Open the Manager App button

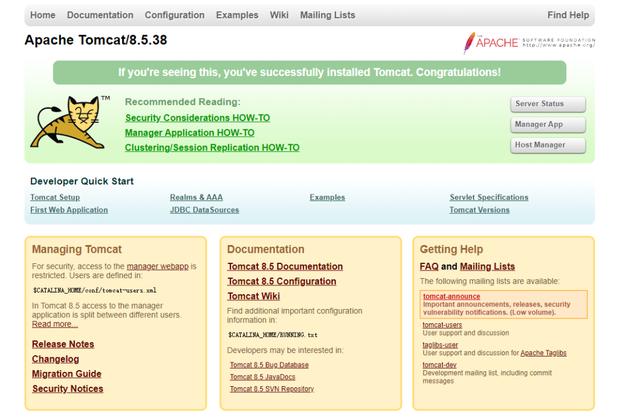coord(548,124)
